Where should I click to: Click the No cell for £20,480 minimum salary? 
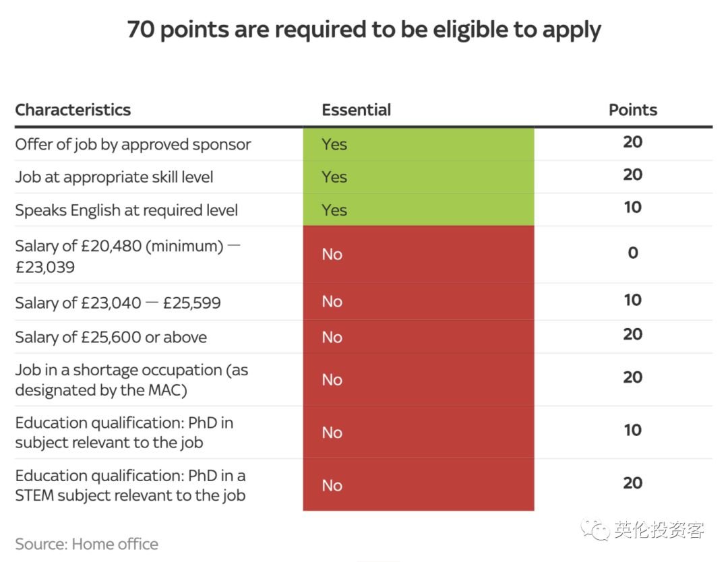coord(419,254)
